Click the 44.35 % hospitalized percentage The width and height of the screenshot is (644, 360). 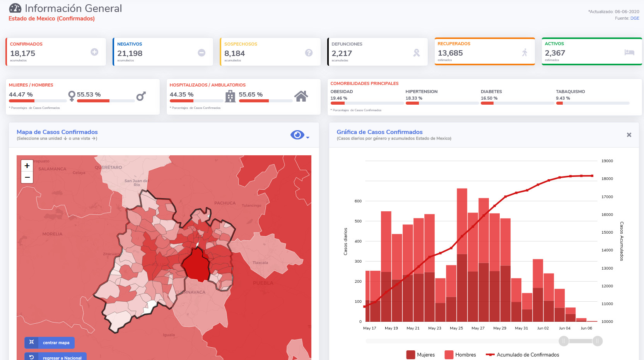coord(181,94)
